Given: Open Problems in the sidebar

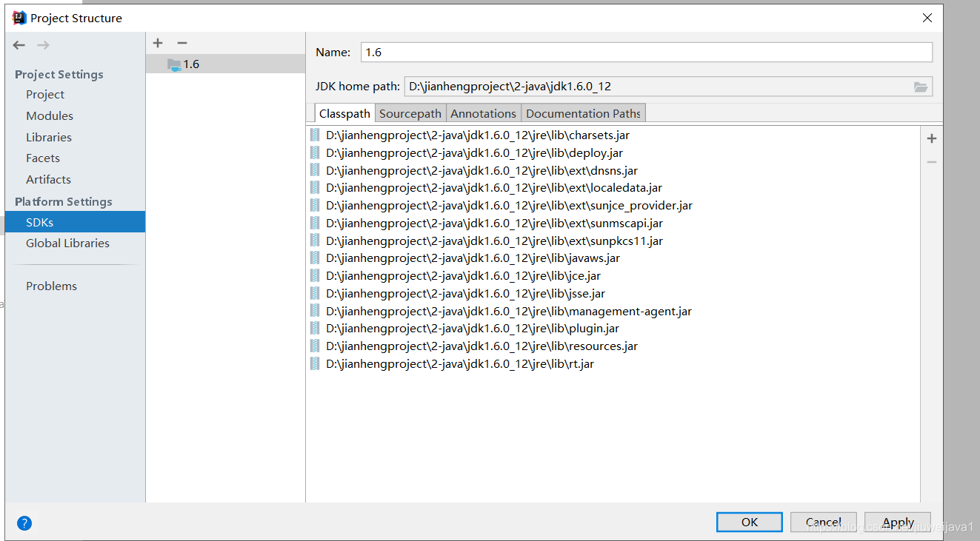Looking at the screenshot, I should point(51,286).
